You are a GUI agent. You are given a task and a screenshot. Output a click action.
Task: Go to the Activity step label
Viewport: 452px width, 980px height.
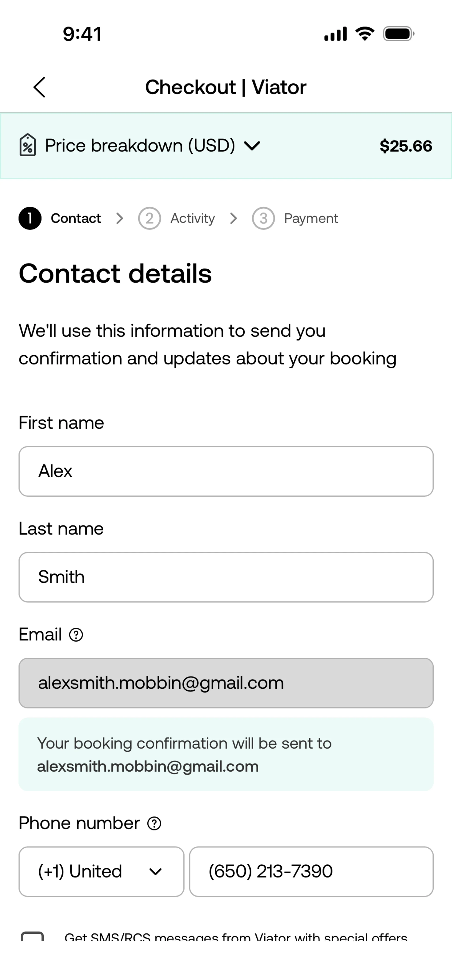[193, 218]
